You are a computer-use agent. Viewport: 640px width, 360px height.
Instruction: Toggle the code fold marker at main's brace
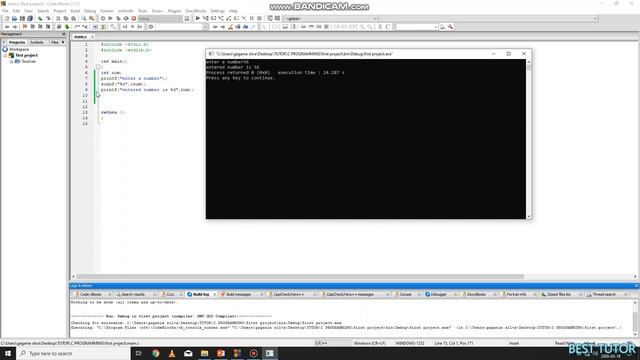pyautogui.click(x=98, y=67)
